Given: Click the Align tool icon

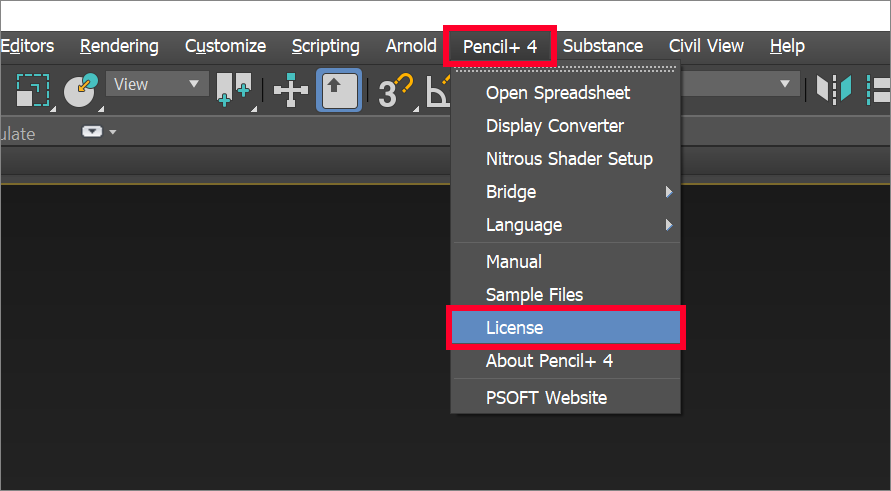Looking at the screenshot, I should pyautogui.click(x=878, y=90).
